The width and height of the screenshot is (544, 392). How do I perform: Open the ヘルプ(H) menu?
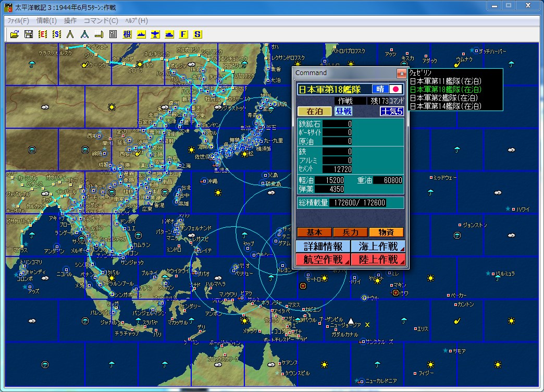[x=137, y=21]
